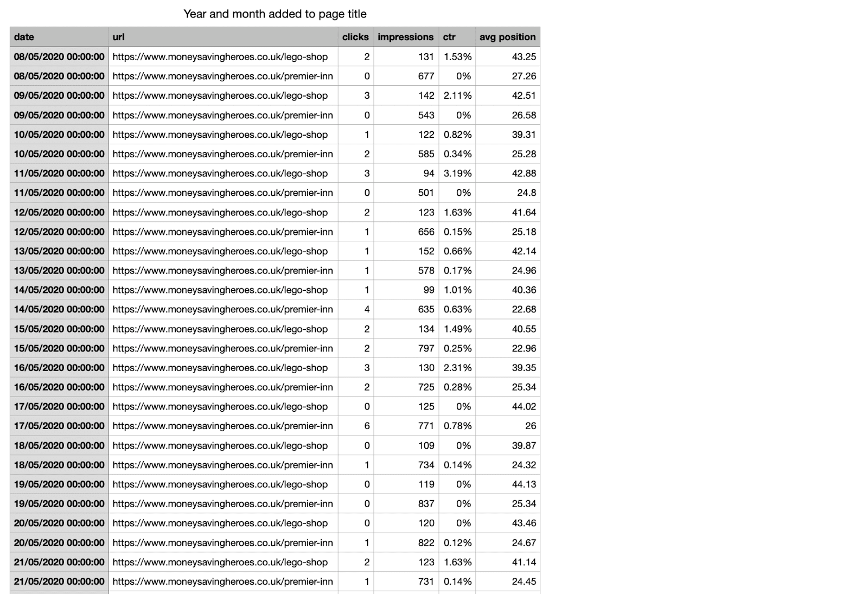Screen dimensions: 868x594
Task: Click avg position value 44.13
Action: [x=524, y=484]
